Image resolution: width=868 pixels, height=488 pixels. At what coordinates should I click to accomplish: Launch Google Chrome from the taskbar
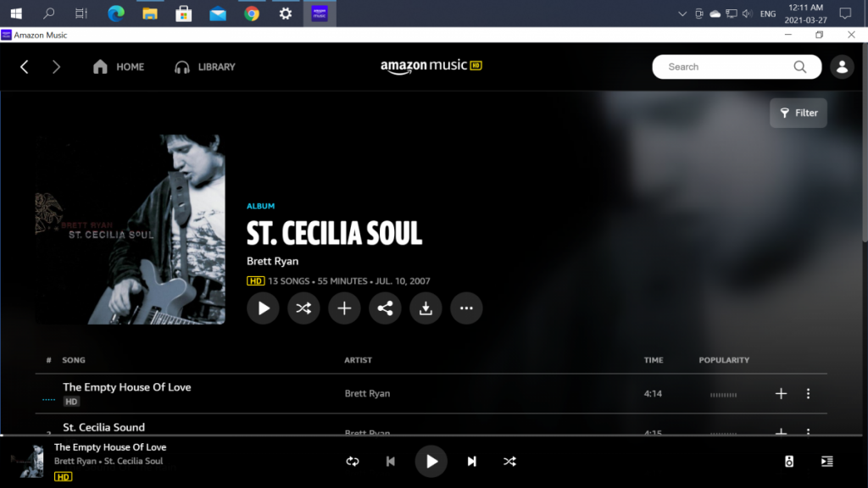tap(252, 14)
